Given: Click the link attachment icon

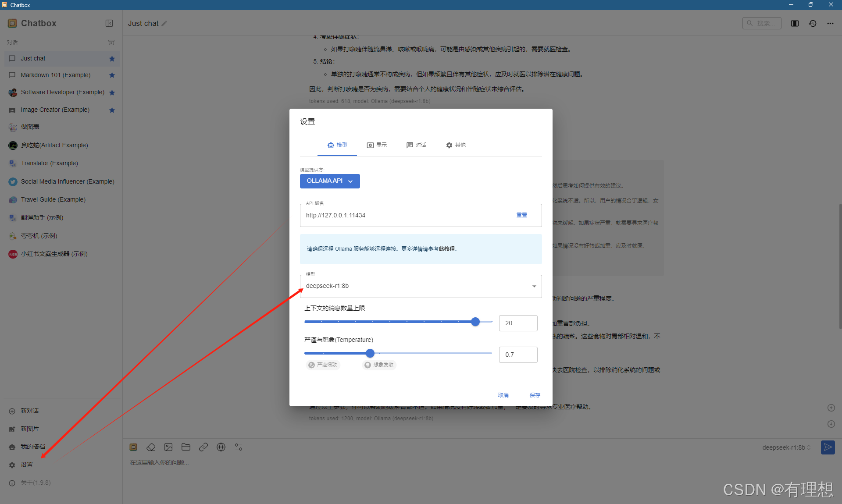Looking at the screenshot, I should pyautogui.click(x=203, y=447).
